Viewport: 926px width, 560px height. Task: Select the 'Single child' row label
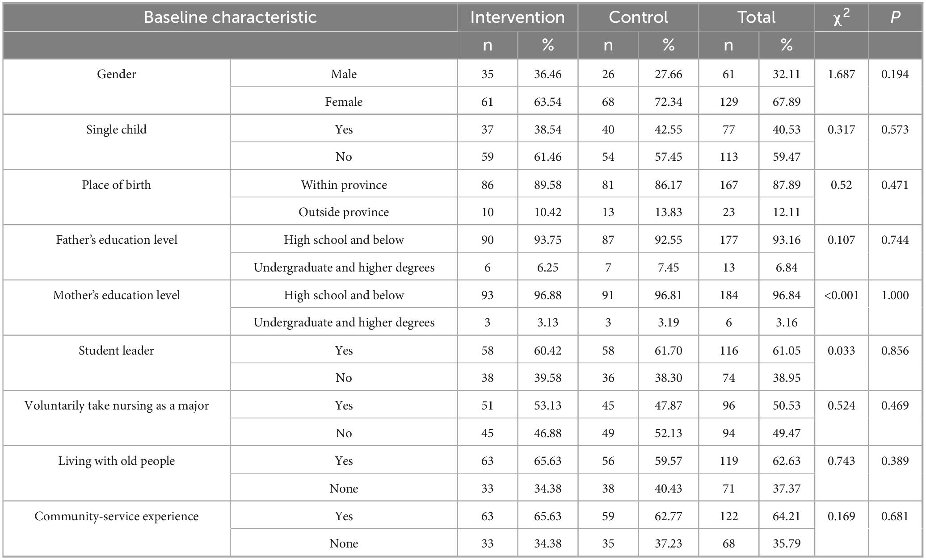(x=116, y=130)
